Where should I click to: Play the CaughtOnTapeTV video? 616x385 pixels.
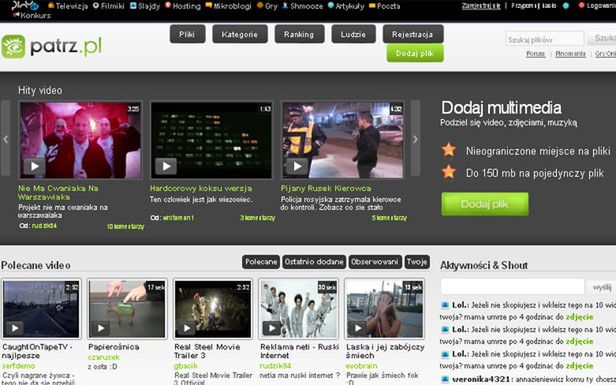(x=15, y=328)
